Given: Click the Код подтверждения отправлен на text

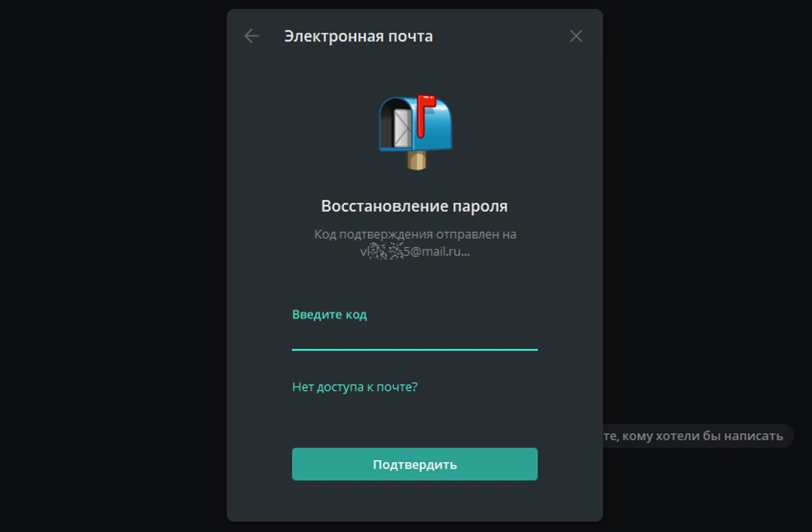Looking at the screenshot, I should (415, 234).
